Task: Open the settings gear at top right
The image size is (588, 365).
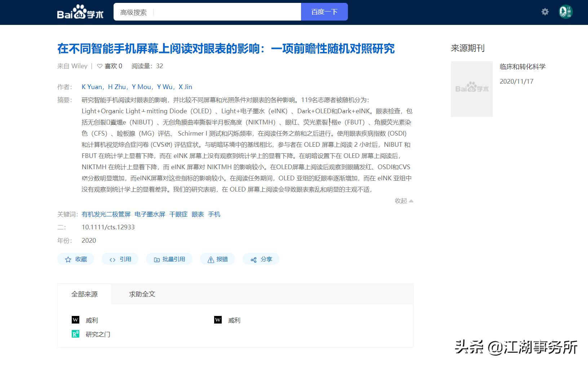Action: pyautogui.click(x=545, y=12)
